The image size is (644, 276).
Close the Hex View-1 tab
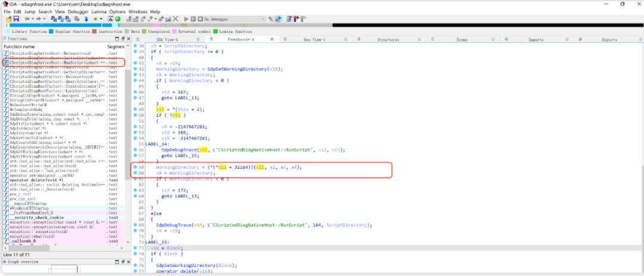coord(346,39)
